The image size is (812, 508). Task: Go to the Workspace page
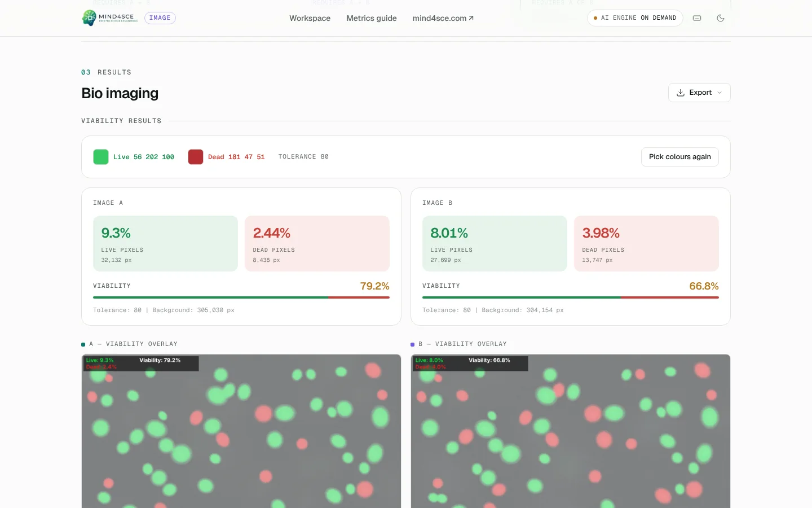[x=310, y=18]
